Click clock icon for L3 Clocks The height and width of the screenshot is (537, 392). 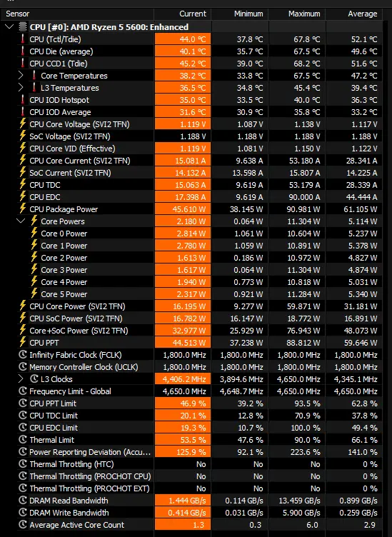[x=34, y=378]
